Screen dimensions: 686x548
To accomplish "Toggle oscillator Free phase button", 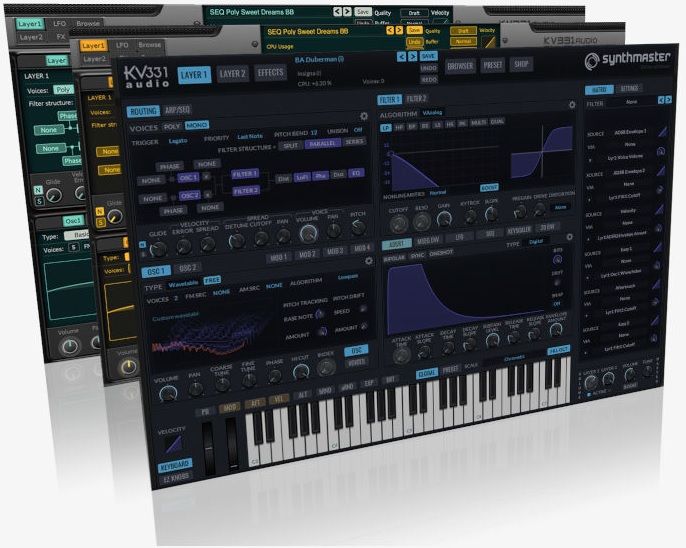I will point(212,280).
